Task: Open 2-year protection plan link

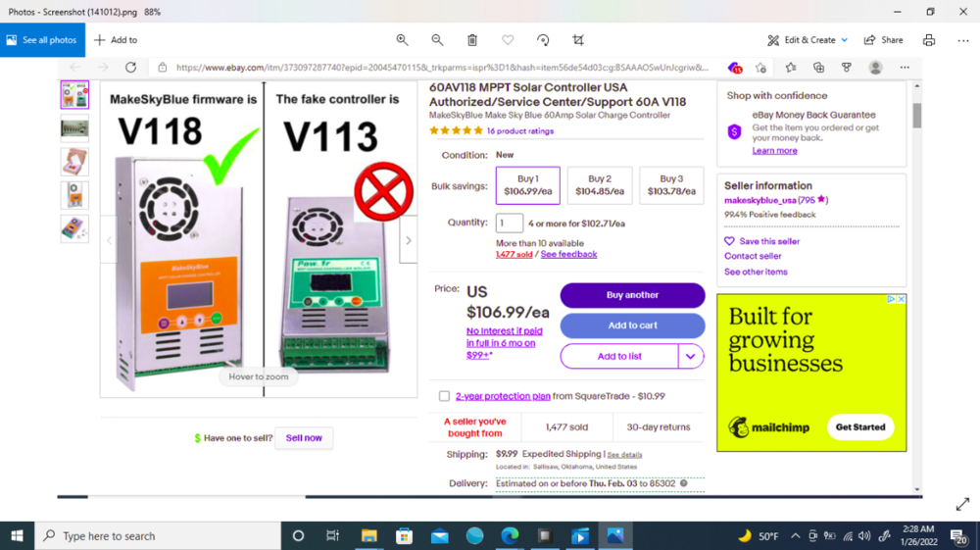Action: pyautogui.click(x=503, y=396)
